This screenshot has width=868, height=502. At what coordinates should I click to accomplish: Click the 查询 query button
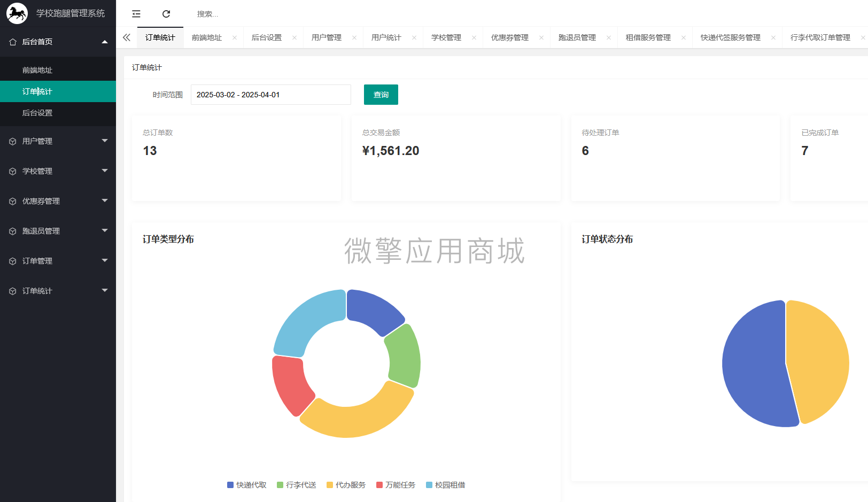pos(381,95)
